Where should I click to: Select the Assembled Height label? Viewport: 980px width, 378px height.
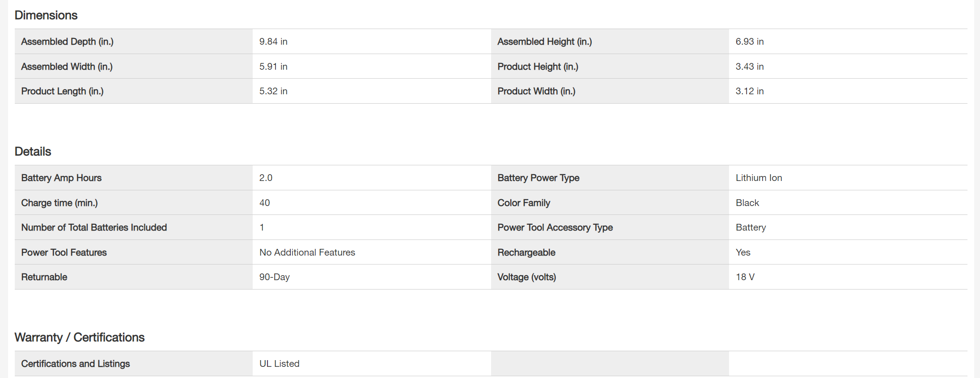(544, 42)
